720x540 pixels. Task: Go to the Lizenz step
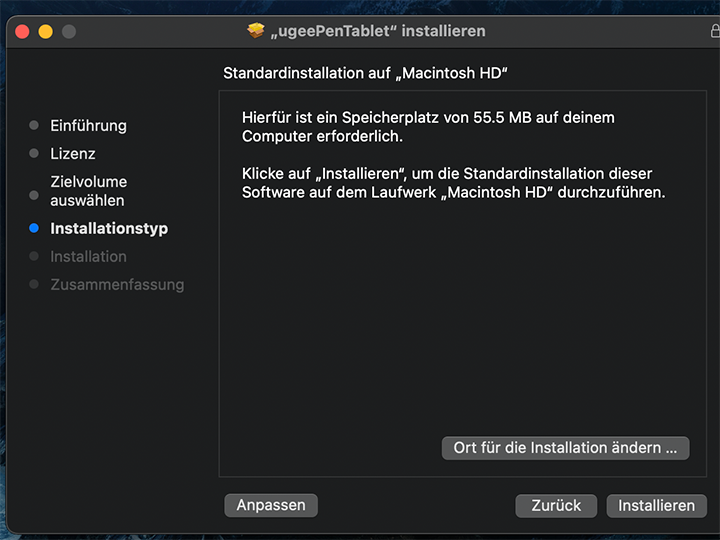click(x=73, y=153)
